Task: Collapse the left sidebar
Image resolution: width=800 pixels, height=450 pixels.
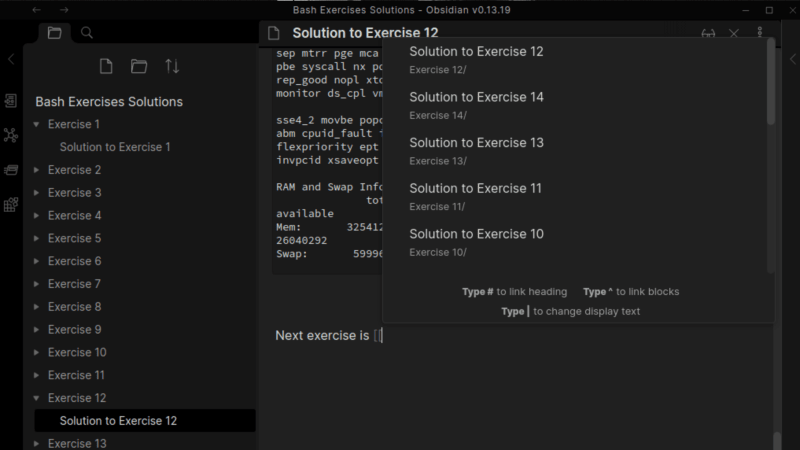Action: click(11, 60)
